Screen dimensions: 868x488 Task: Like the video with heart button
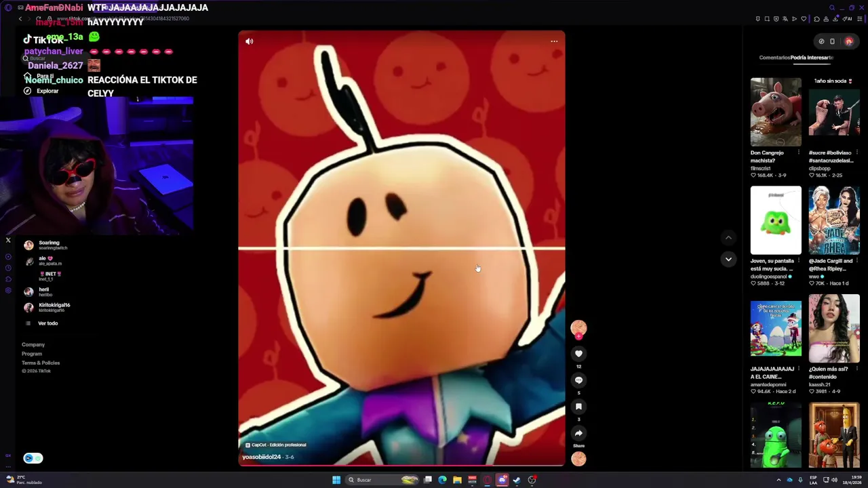[578, 353]
